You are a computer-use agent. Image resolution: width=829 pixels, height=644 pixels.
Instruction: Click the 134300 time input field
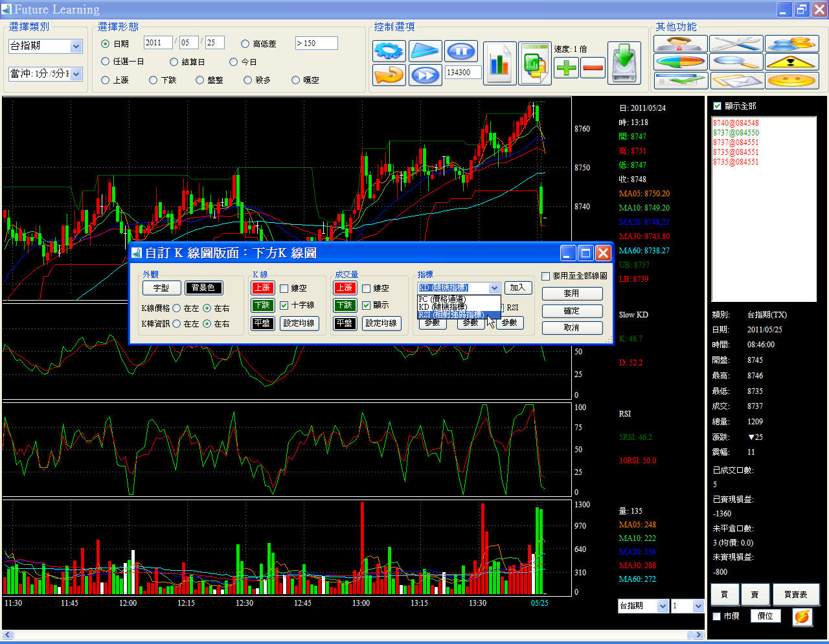tap(463, 73)
